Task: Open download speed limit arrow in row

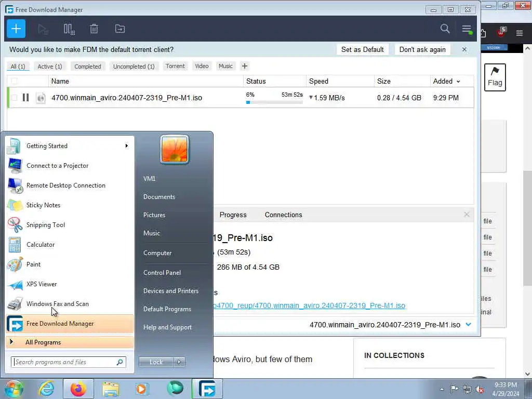Action: pyautogui.click(x=311, y=97)
